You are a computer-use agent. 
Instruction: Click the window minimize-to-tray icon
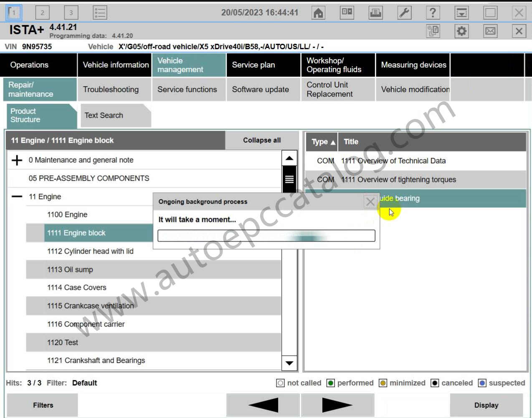point(461,13)
